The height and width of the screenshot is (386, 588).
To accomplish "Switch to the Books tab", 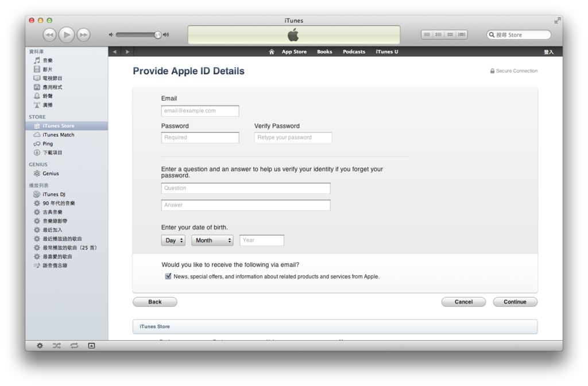I will pos(324,52).
